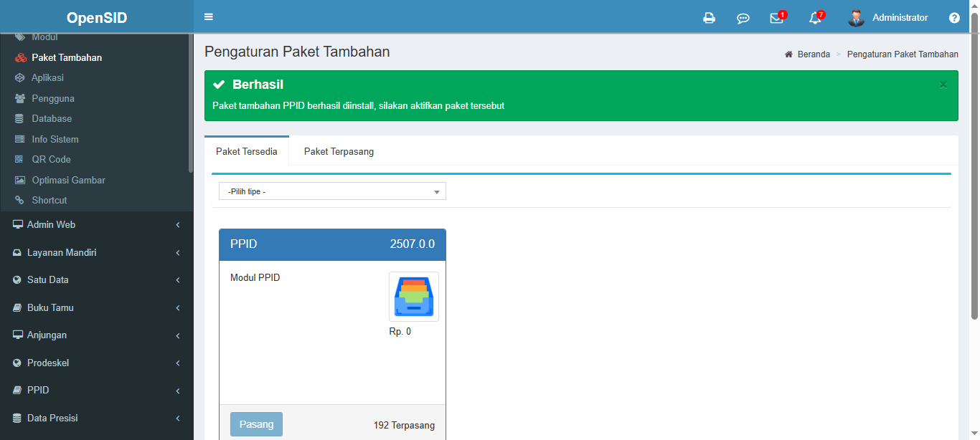The height and width of the screenshot is (440, 980).
Task: Click the QR Code sidebar icon
Action: point(19,160)
